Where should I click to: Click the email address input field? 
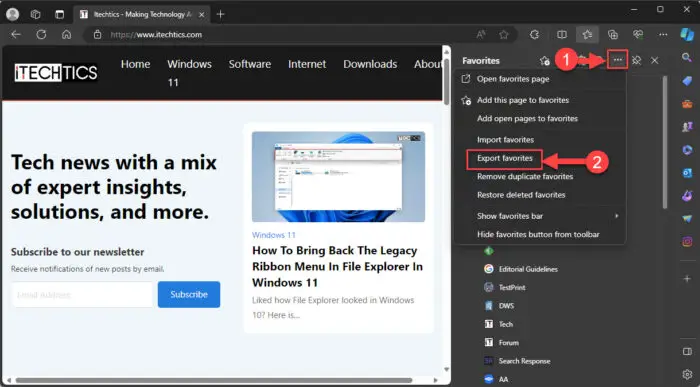pos(82,295)
